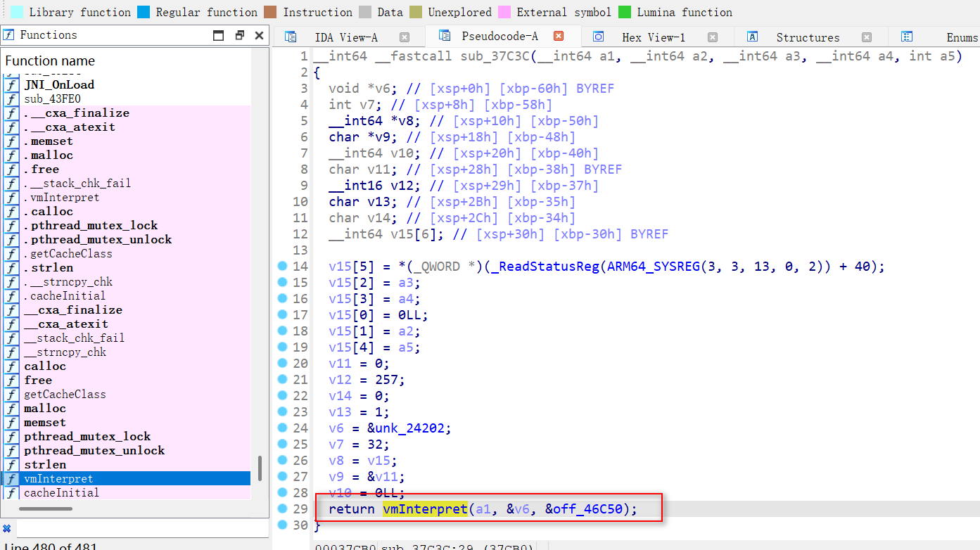Close the IDA View-A tab
This screenshot has width=980, height=550.
[x=404, y=37]
